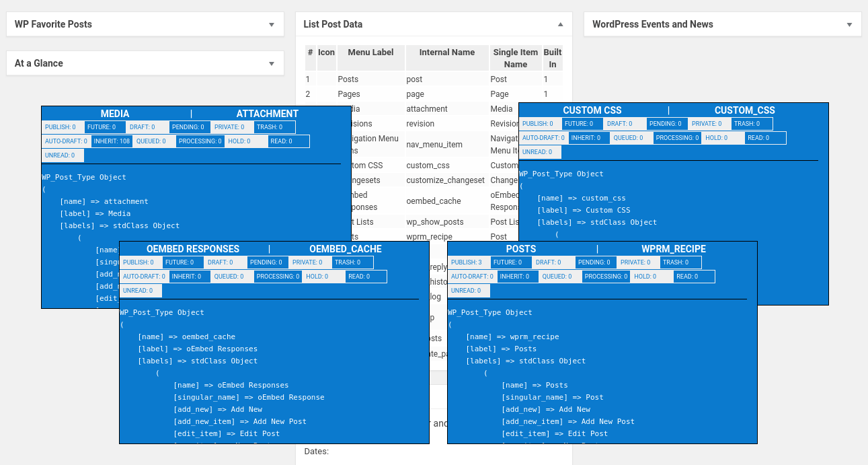The height and width of the screenshot is (465, 868).
Task: Click the Built In column header
Action: pyautogui.click(x=553, y=58)
